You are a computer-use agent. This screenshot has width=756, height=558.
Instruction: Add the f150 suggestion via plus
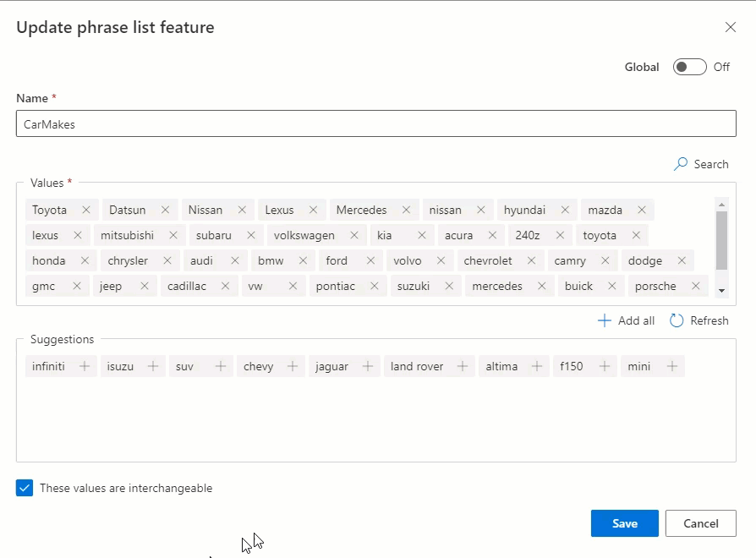[x=604, y=366]
